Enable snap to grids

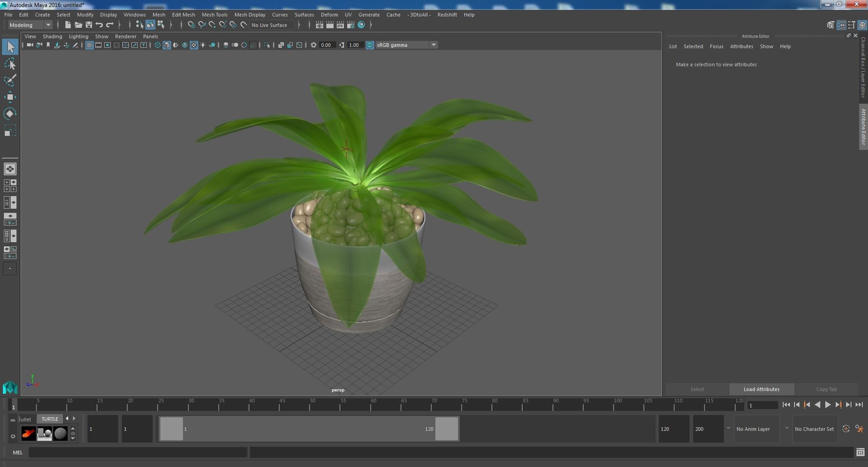click(x=191, y=25)
